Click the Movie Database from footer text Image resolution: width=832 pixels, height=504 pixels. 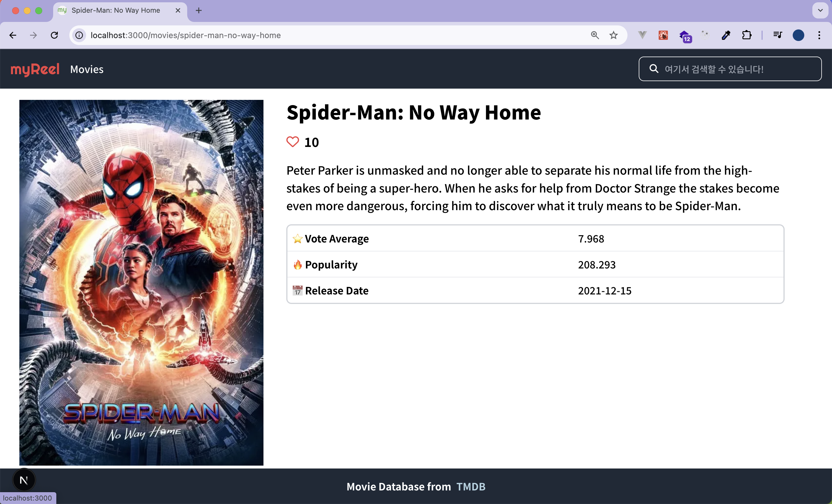(398, 486)
